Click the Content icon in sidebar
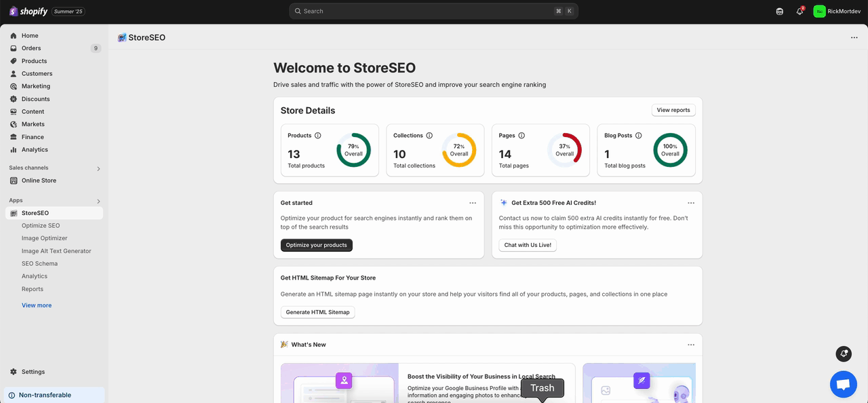This screenshot has height=403, width=868. (x=14, y=111)
